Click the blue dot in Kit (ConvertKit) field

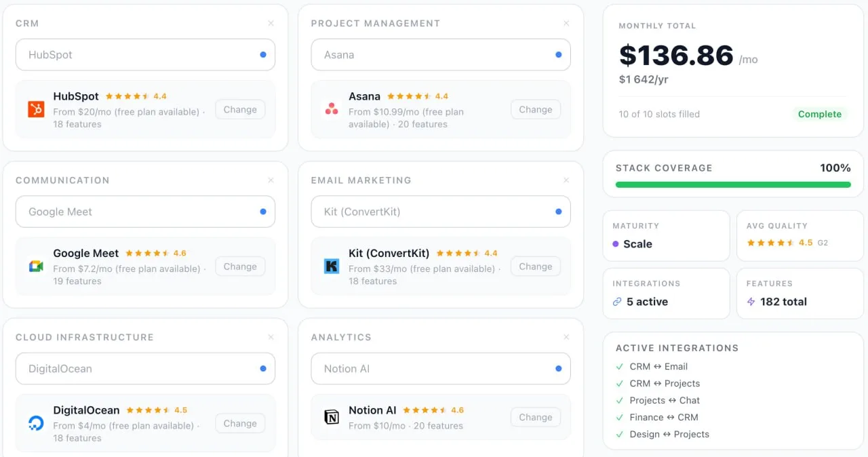click(558, 212)
